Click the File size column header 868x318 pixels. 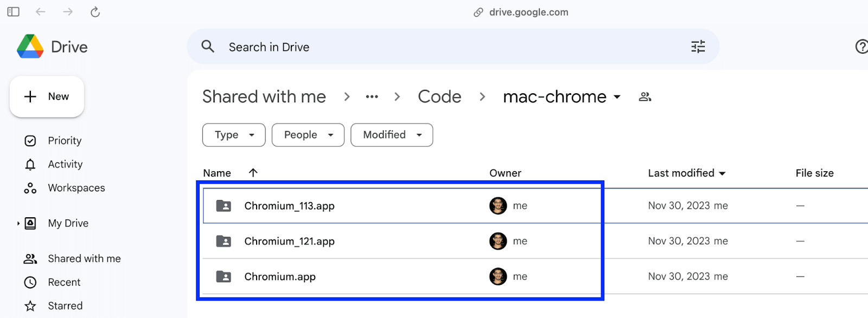click(814, 173)
